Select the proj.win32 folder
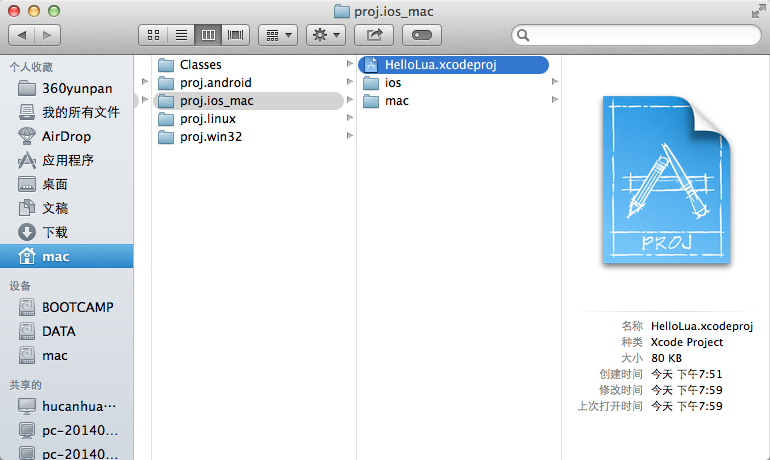The image size is (770, 460). pyautogui.click(x=248, y=137)
